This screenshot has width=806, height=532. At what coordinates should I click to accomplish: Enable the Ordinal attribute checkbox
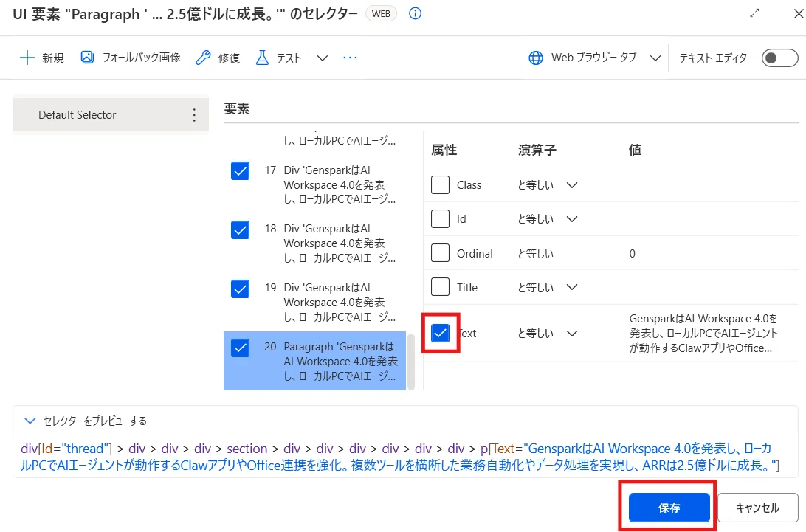click(x=440, y=253)
